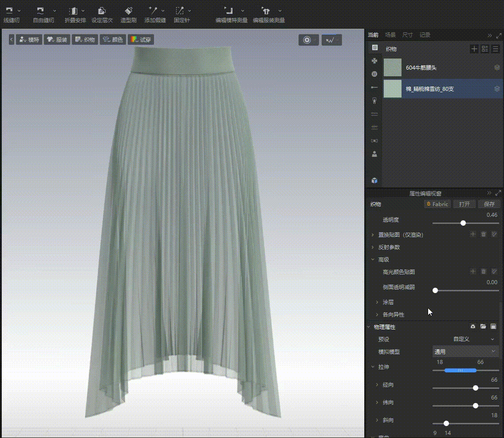The image size is (504, 438).
Task: Click the 保存 button in property editor
Action: coord(489,204)
